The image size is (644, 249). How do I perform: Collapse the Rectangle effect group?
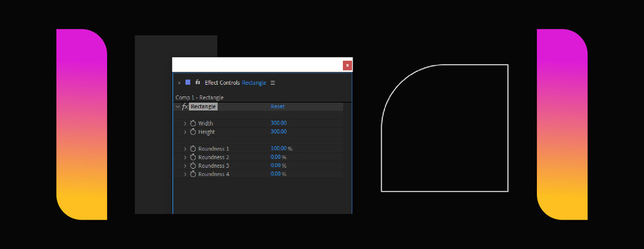pyautogui.click(x=178, y=107)
